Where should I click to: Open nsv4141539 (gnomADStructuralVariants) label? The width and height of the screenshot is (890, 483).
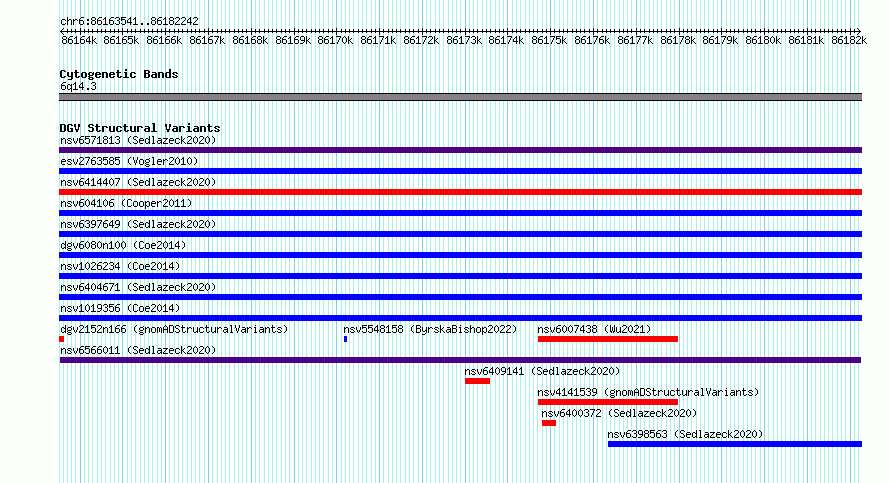click(648, 392)
